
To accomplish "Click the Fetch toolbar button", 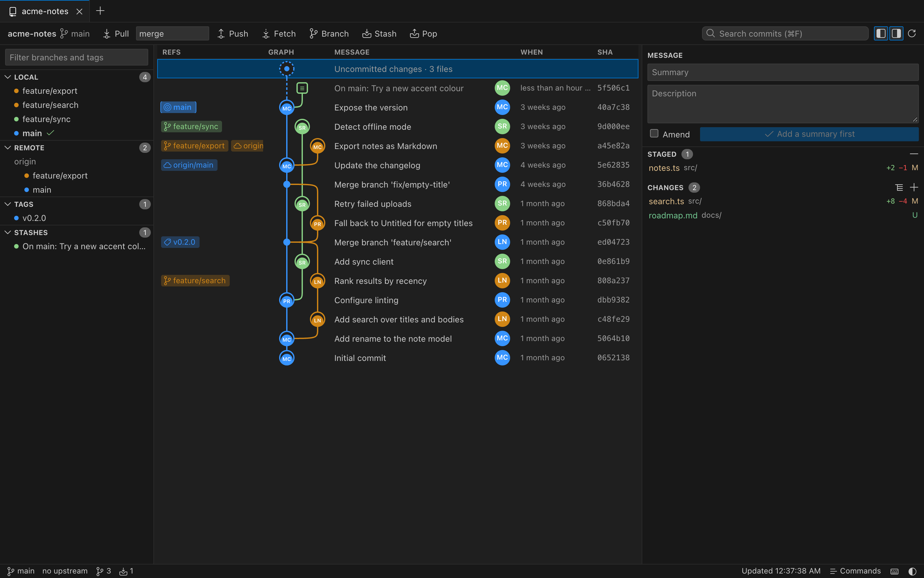I will 279,34.
